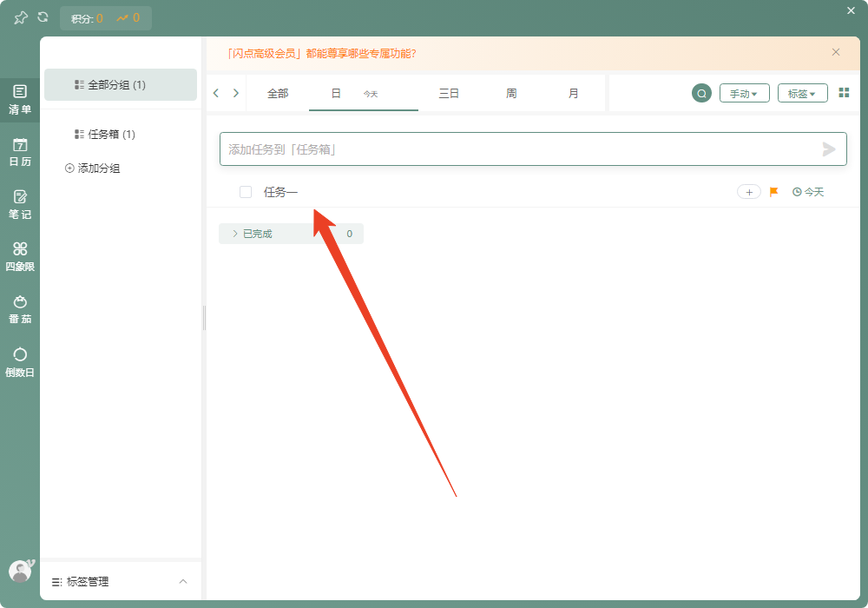Select the 全部 tab
This screenshot has height=608, width=868.
click(x=278, y=93)
